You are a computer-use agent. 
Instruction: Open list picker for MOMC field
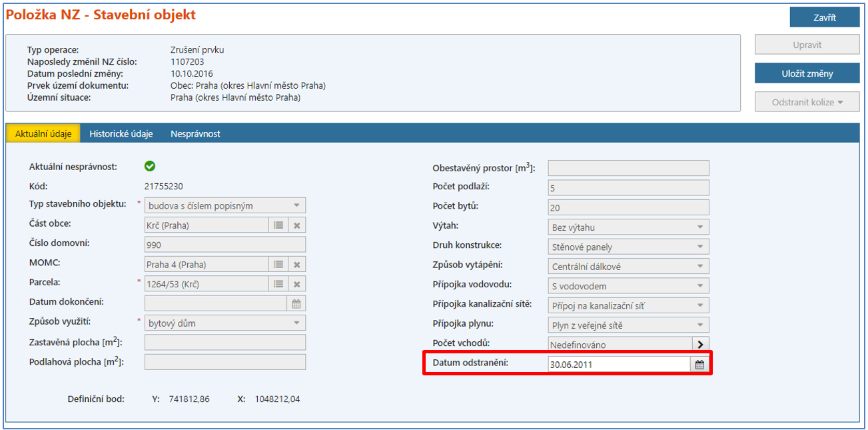278,265
